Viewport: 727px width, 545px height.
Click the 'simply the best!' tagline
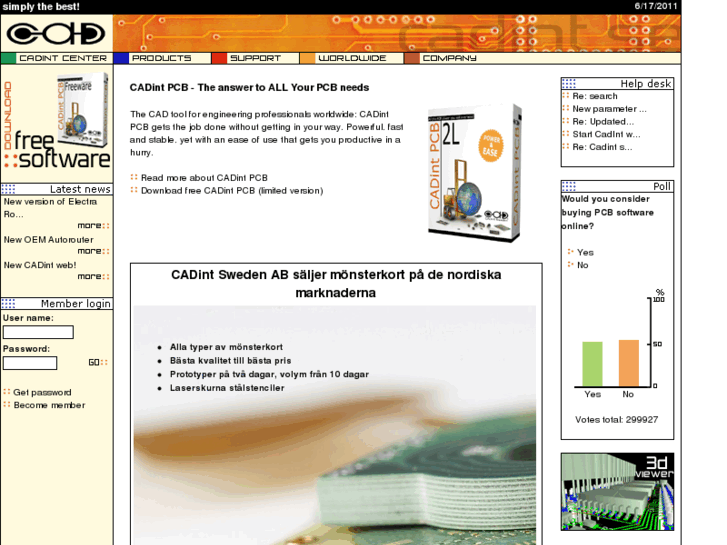pos(41,6)
